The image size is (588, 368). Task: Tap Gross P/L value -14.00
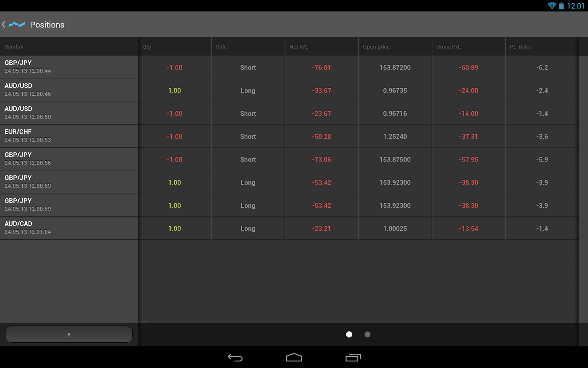[468, 113]
